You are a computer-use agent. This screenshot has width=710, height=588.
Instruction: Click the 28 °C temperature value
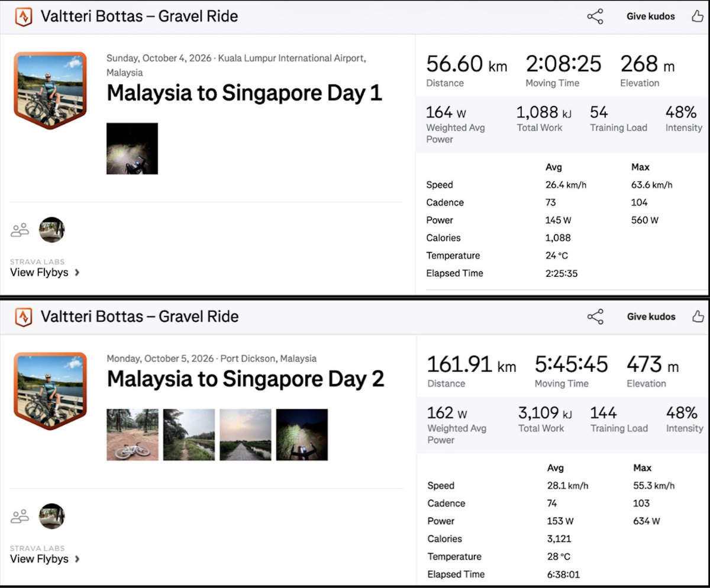click(x=558, y=557)
